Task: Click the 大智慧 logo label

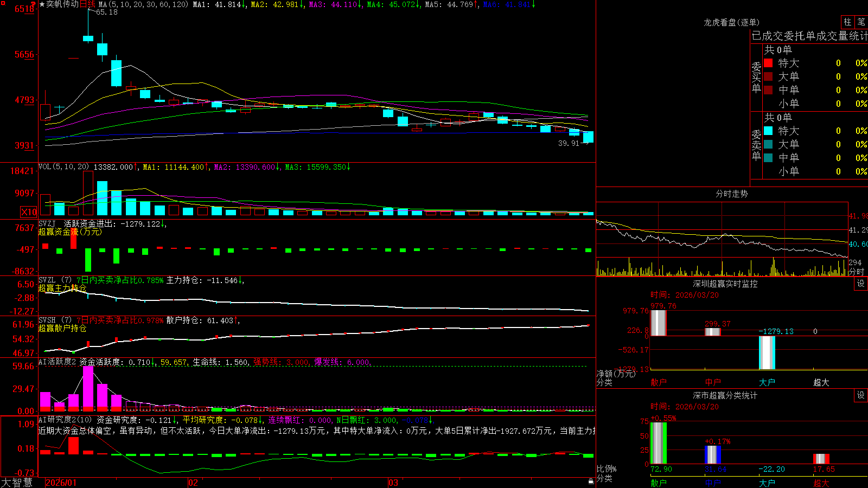Action: tap(17, 483)
